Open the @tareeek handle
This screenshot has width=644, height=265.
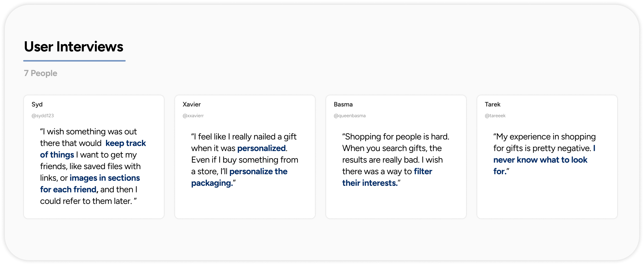[x=495, y=116]
